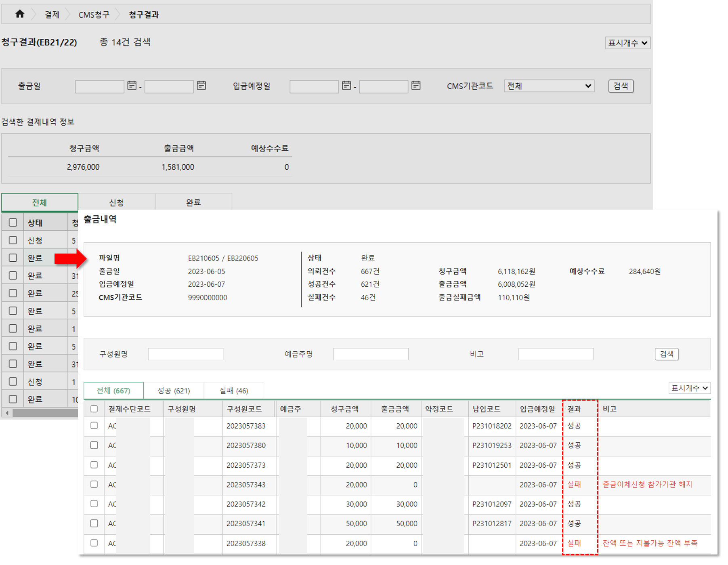The width and height of the screenshot is (728, 565).
Task: Click the 실패 result for 2023057343
Action: coord(574,484)
